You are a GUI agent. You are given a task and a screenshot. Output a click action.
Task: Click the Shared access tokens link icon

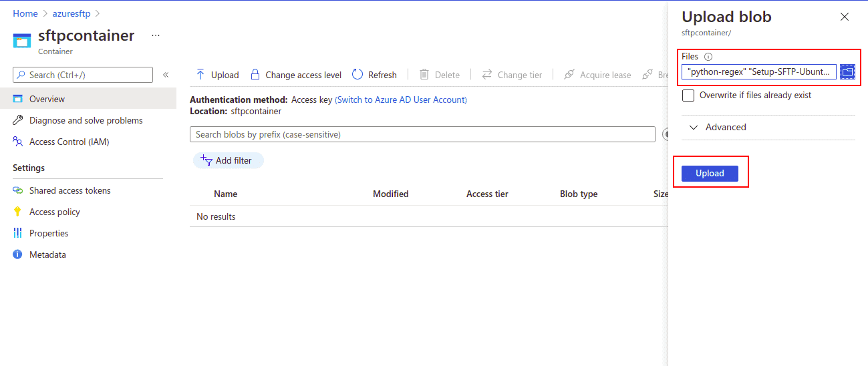[18, 190]
